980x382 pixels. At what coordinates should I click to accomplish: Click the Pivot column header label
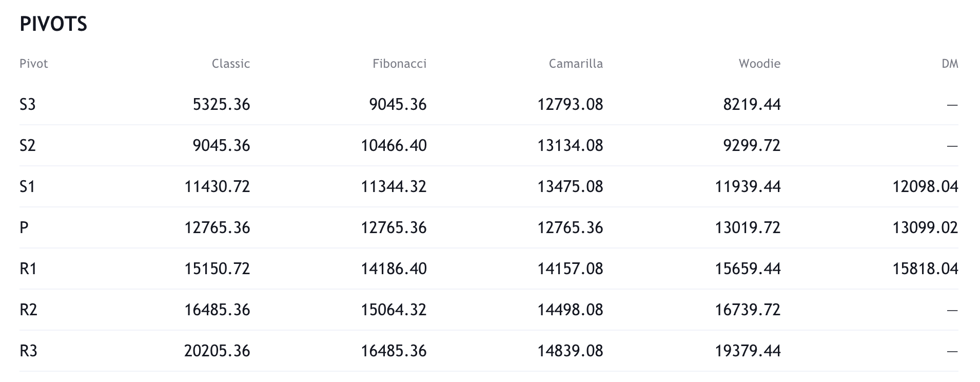click(34, 64)
